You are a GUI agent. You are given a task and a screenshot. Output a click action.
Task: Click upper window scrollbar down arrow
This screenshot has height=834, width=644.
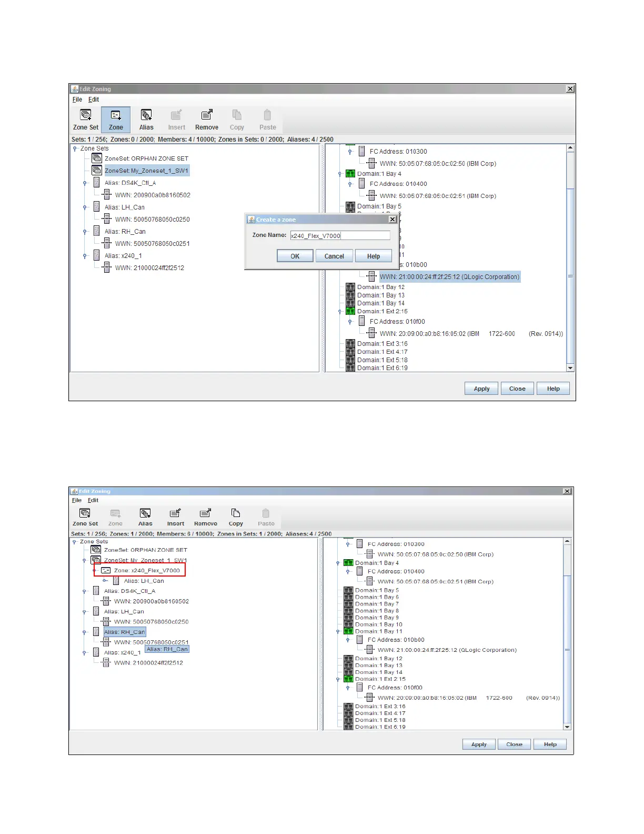570,368
